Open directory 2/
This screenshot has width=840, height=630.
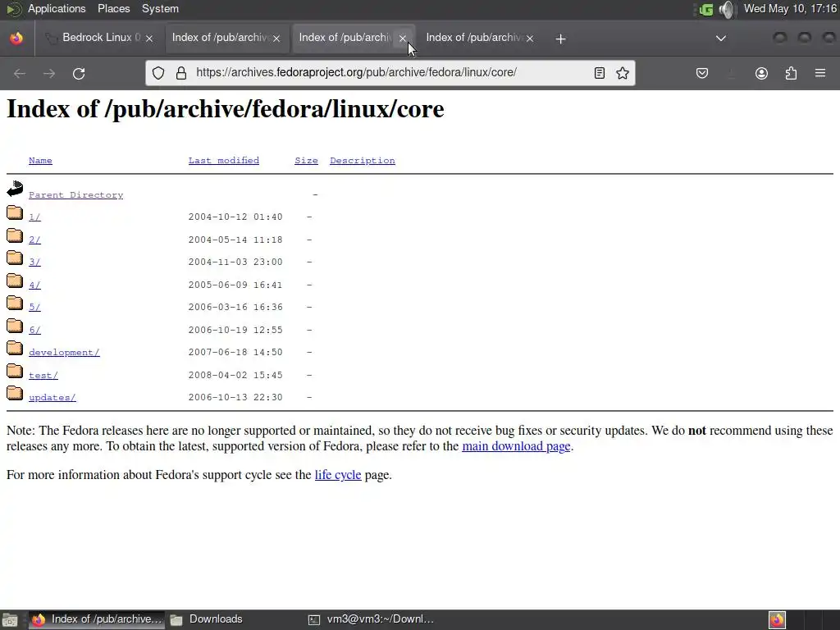coord(34,240)
